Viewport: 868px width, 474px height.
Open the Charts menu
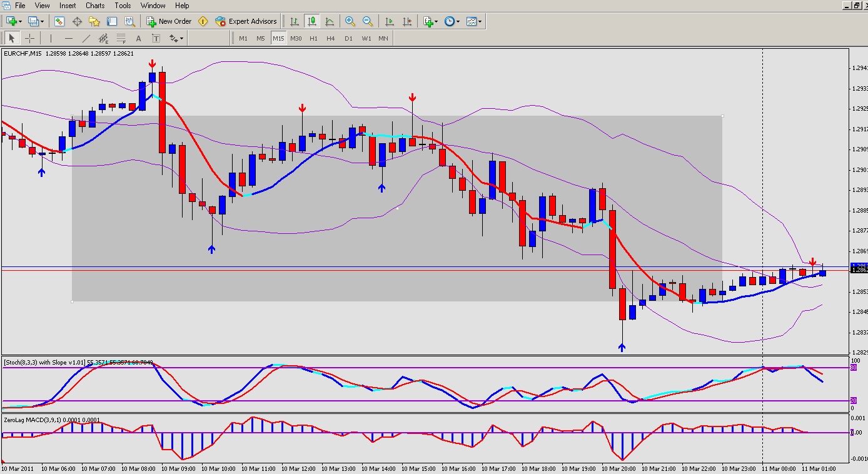[x=95, y=6]
